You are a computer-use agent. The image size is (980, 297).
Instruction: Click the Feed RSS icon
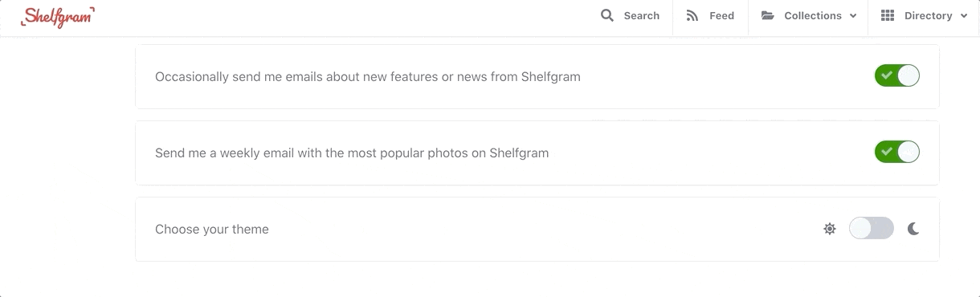point(692,15)
